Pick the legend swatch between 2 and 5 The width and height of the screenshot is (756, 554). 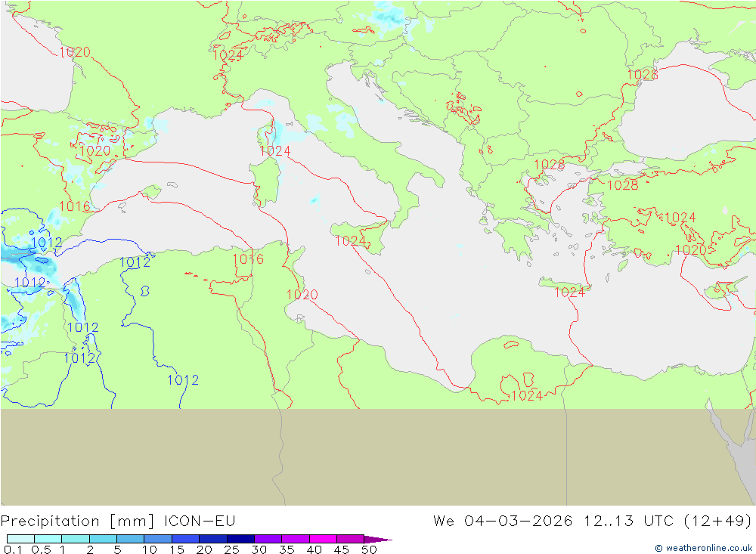(103, 539)
